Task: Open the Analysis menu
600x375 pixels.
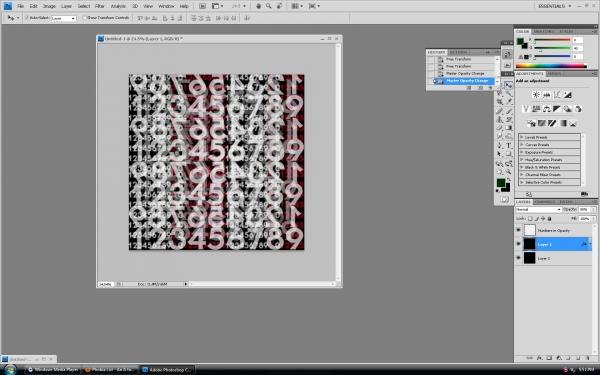Action: click(x=118, y=6)
